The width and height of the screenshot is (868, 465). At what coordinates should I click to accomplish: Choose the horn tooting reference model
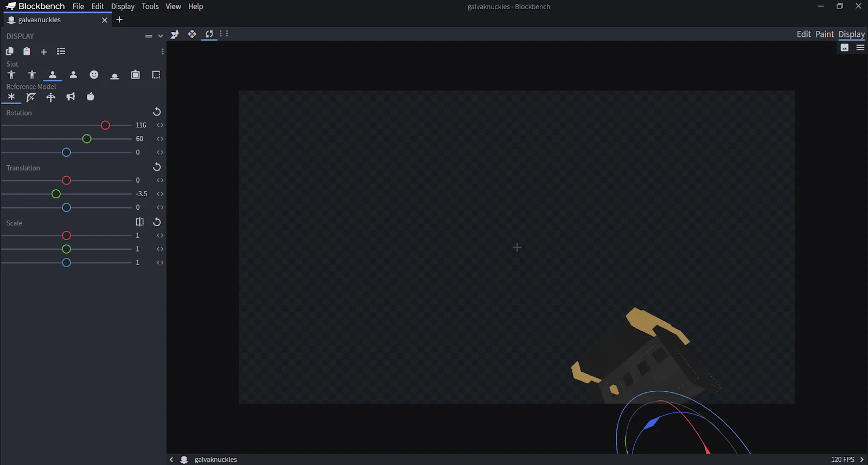coord(71,97)
